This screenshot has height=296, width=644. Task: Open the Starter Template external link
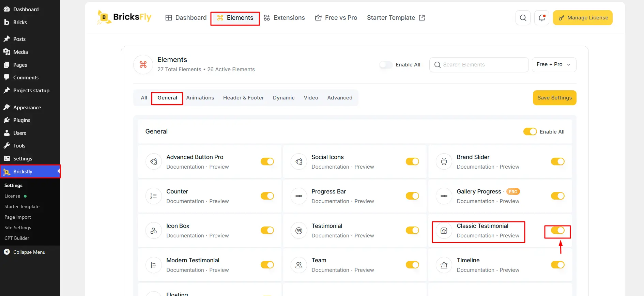pos(396,18)
